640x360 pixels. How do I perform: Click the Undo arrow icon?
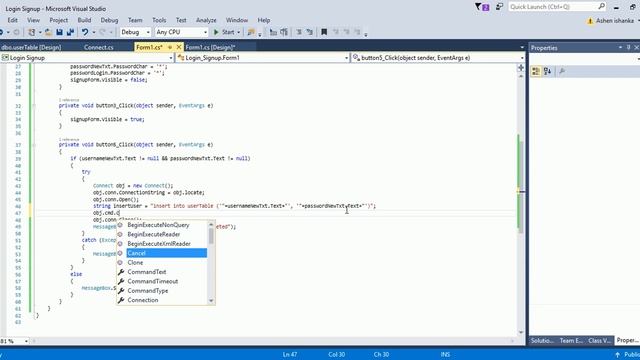pos(84,32)
